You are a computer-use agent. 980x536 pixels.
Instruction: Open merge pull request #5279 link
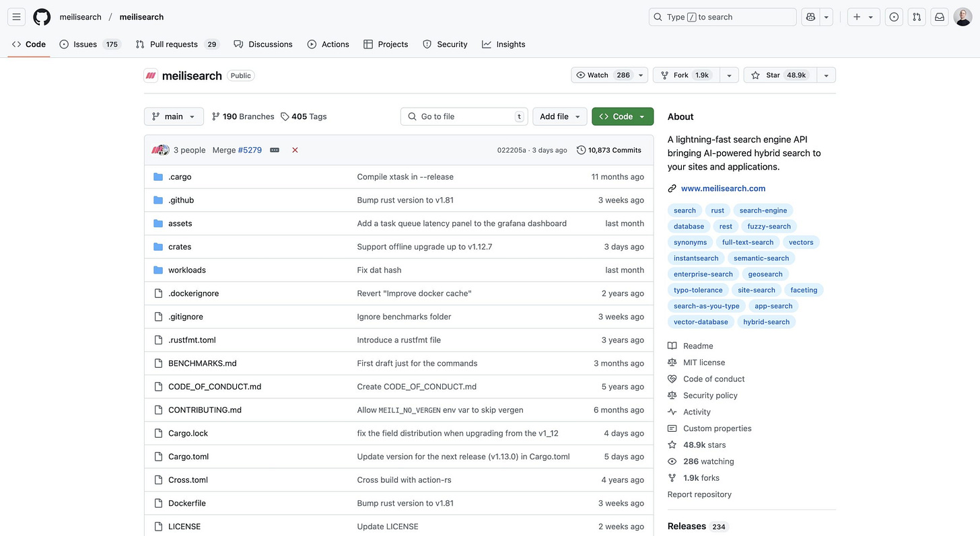250,150
